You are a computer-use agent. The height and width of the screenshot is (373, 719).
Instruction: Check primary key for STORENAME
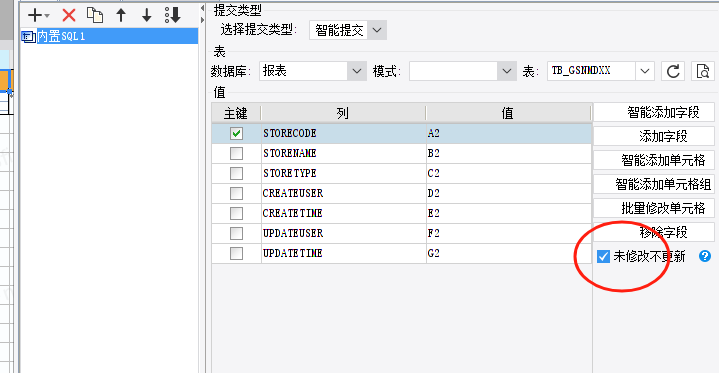(236, 153)
